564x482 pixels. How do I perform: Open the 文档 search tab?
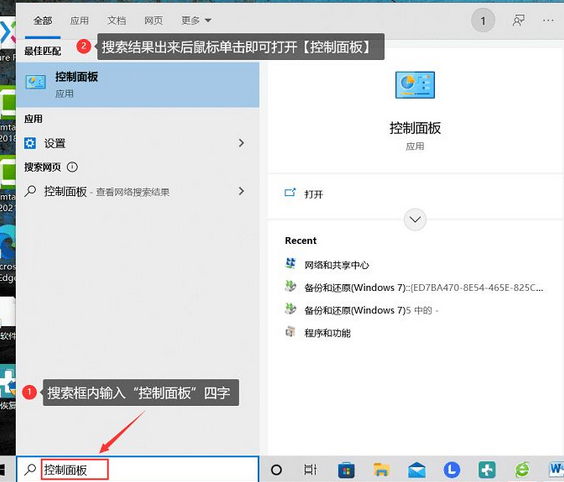tap(117, 21)
